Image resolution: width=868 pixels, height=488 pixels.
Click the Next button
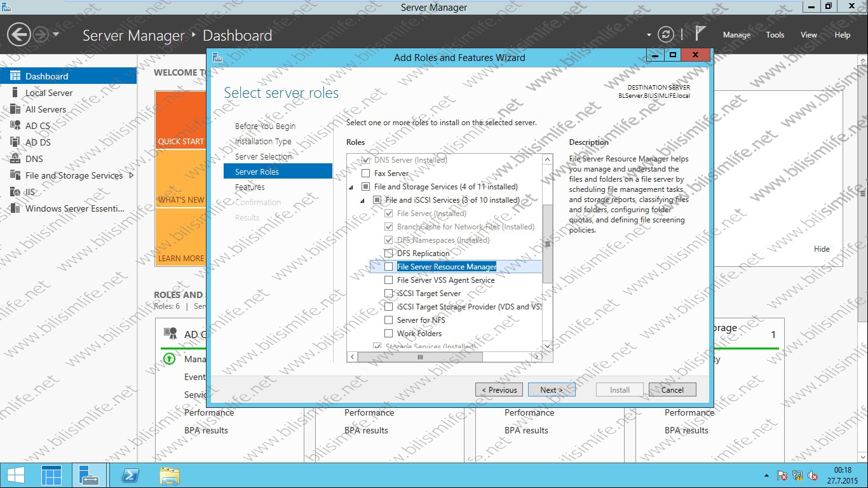coord(552,390)
